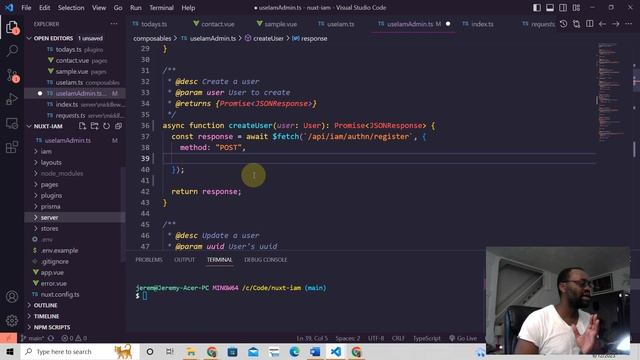Refresh the explorer in NUXT-IAM header
640x360 pixels.
(107, 126)
